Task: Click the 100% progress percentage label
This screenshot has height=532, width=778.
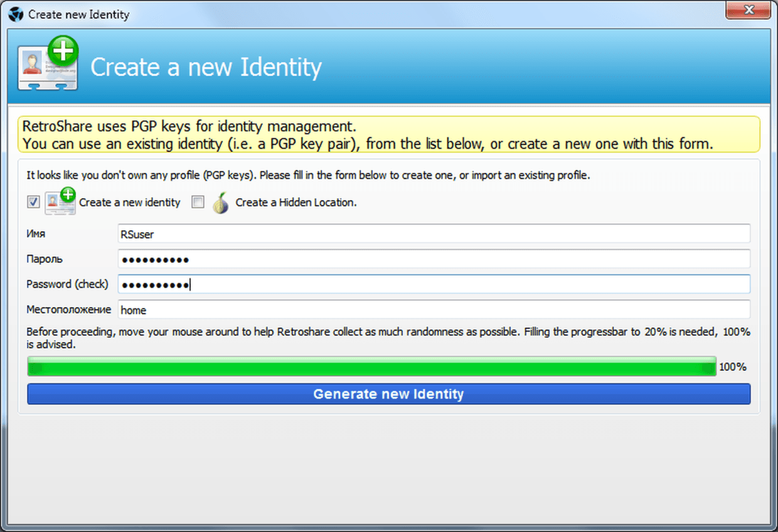Action: pyautogui.click(x=733, y=367)
